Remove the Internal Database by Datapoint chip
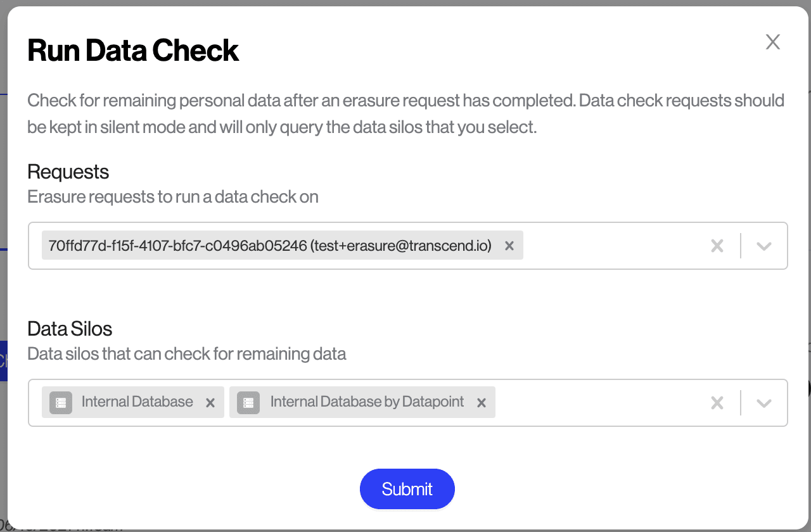 coord(481,403)
